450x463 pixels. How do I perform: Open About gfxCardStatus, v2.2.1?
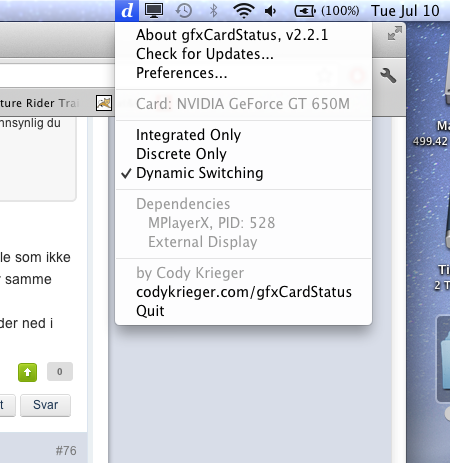tap(243, 35)
